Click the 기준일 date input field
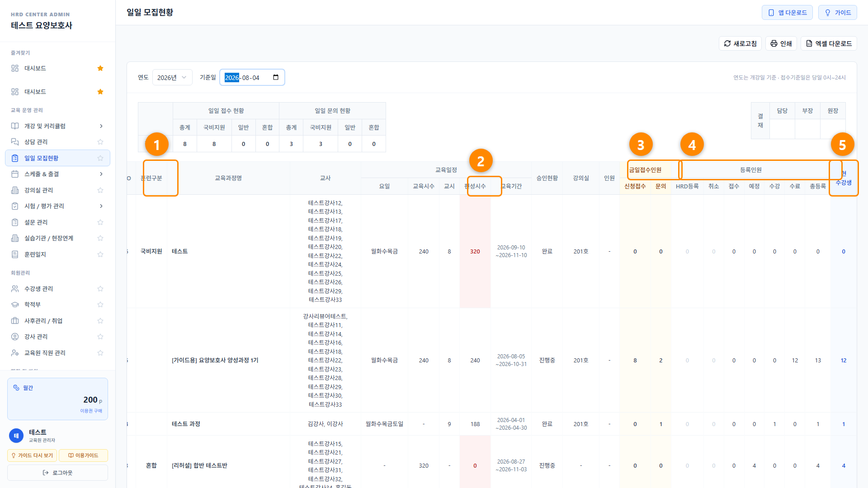The image size is (868, 488). point(252,77)
